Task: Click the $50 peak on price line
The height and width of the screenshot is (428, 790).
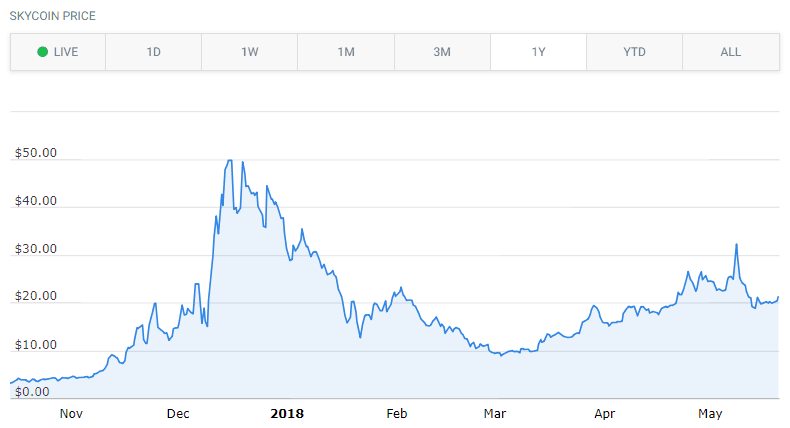Action: (x=229, y=161)
